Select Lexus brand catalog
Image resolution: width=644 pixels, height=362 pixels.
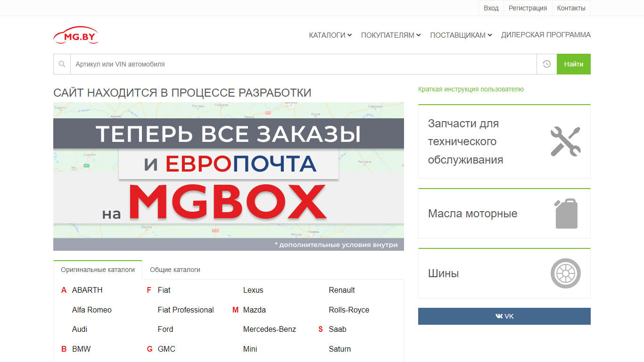point(253,290)
